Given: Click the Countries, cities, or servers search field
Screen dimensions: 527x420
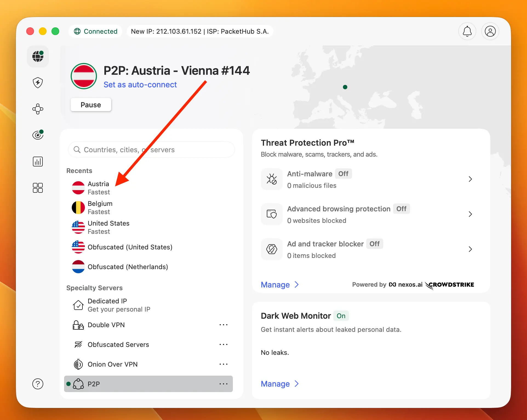Looking at the screenshot, I should tap(151, 149).
